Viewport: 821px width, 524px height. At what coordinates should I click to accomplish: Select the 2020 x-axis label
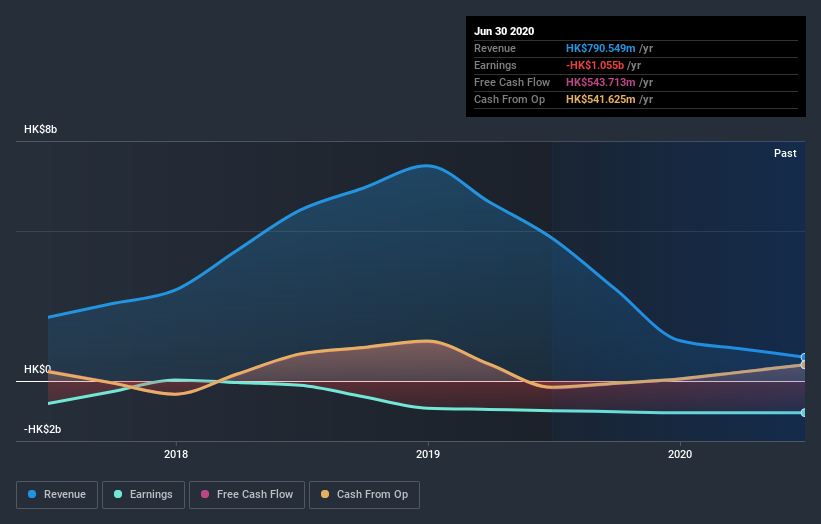click(680, 454)
